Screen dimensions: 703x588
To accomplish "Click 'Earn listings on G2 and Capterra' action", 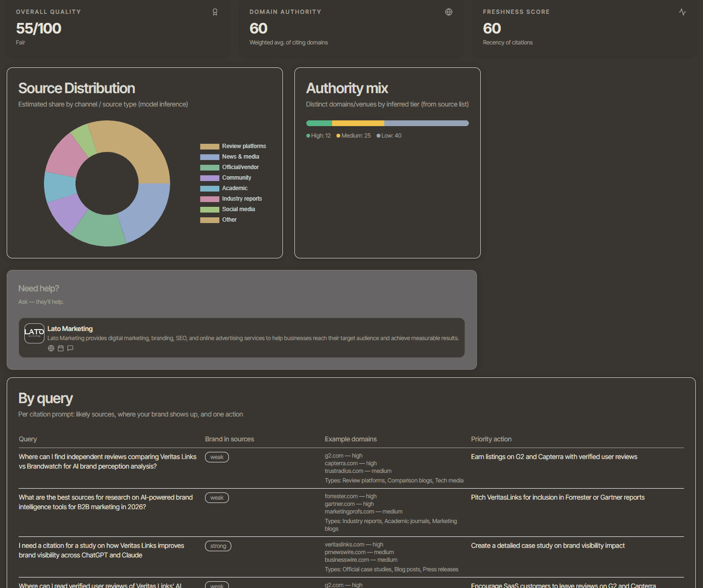I will click(x=554, y=457).
